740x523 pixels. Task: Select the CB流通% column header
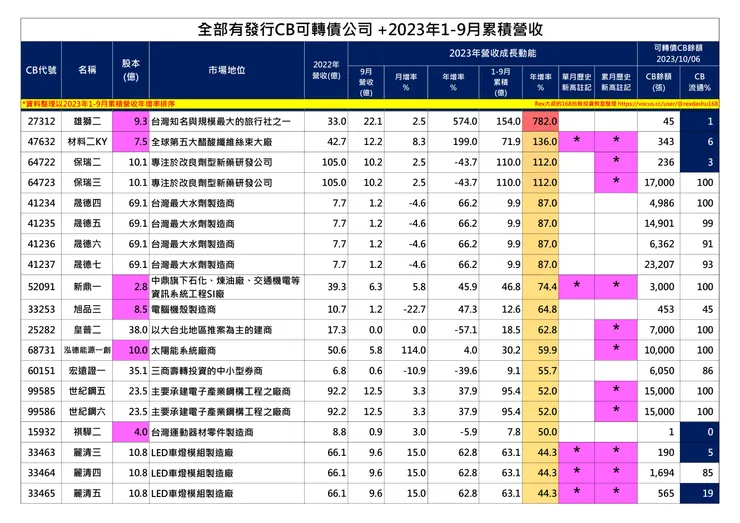(x=699, y=82)
